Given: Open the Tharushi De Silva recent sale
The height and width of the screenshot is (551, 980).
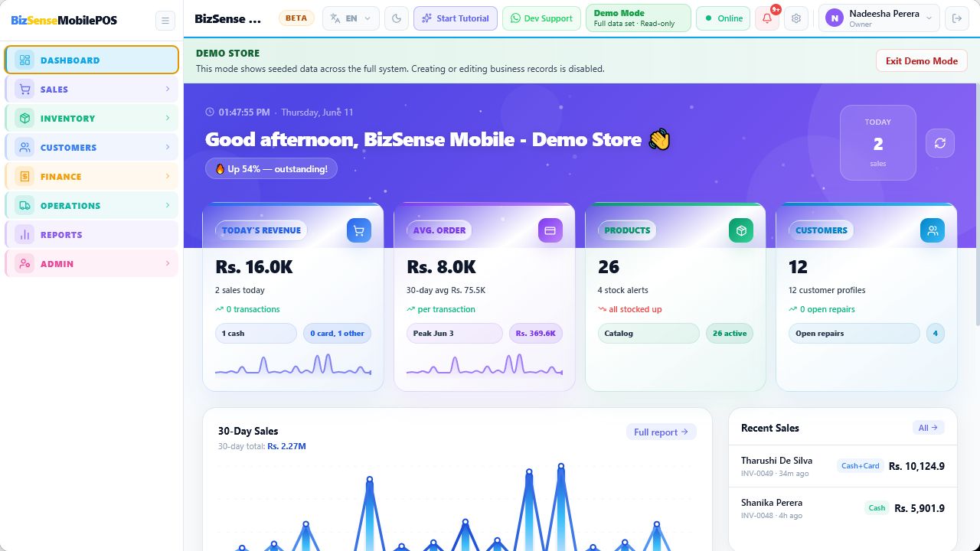Looking at the screenshot, I should click(x=842, y=466).
